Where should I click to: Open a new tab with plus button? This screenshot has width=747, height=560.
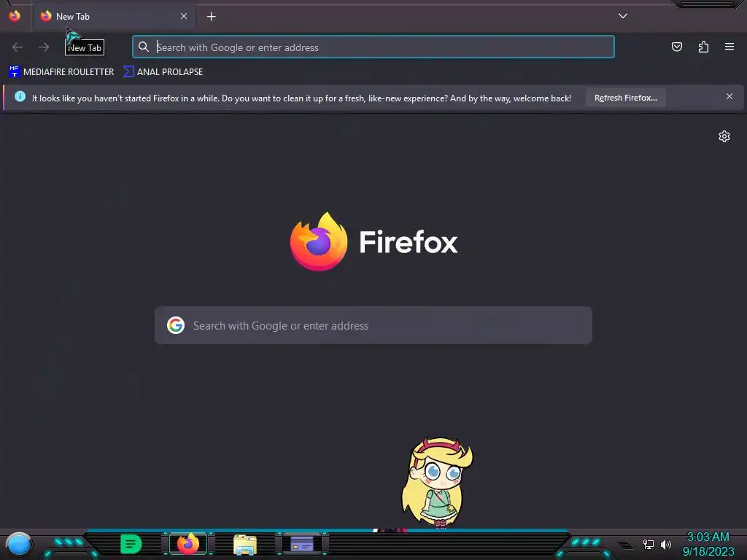point(211,17)
